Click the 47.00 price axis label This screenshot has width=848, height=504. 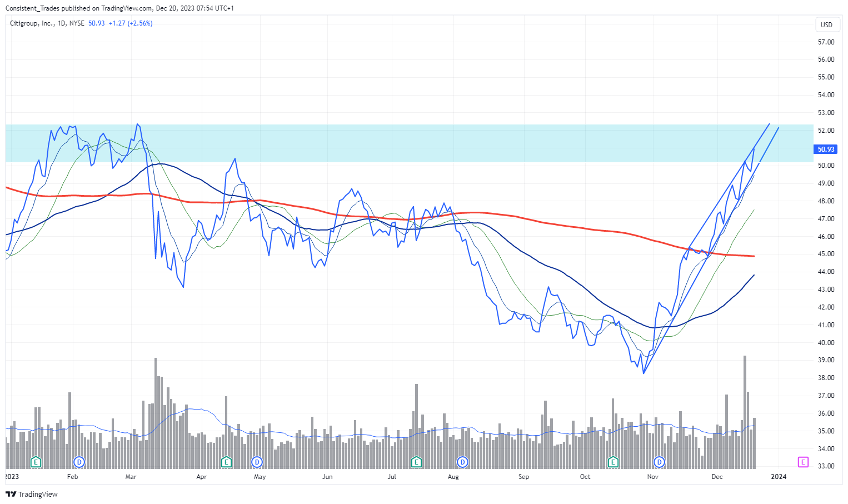pyautogui.click(x=826, y=219)
